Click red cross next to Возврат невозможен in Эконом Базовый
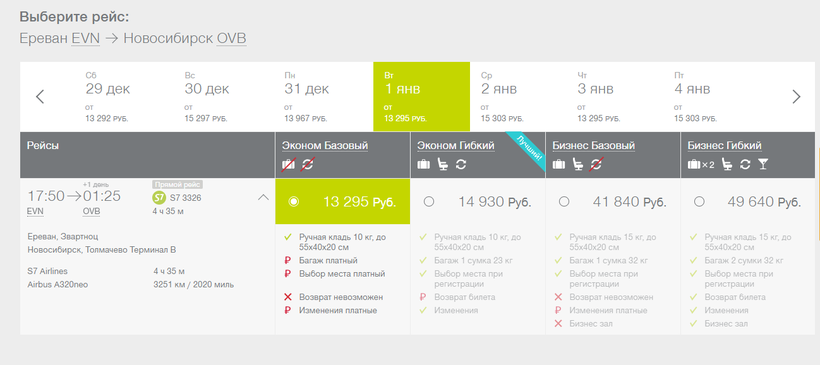 click(287, 297)
